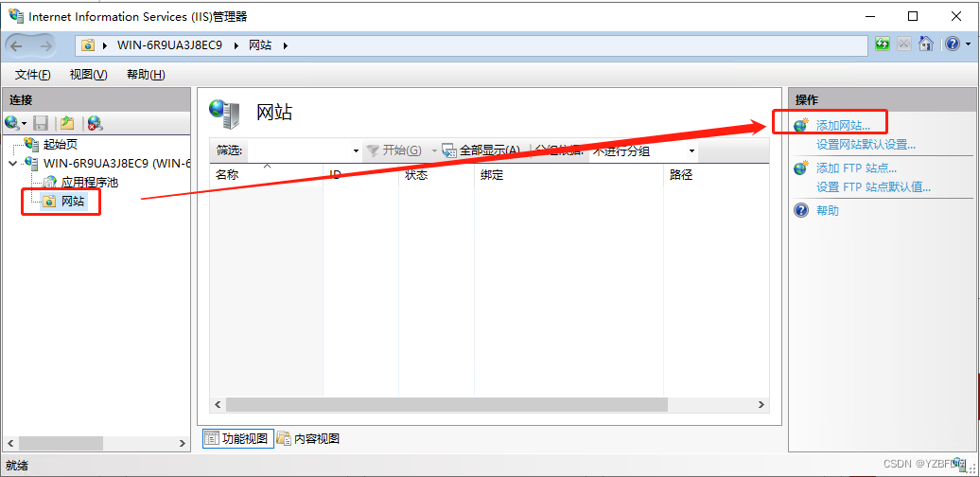Open the help dropdown arrow beside question mark
Image resolution: width=980 pixels, height=477 pixels.
point(968,45)
